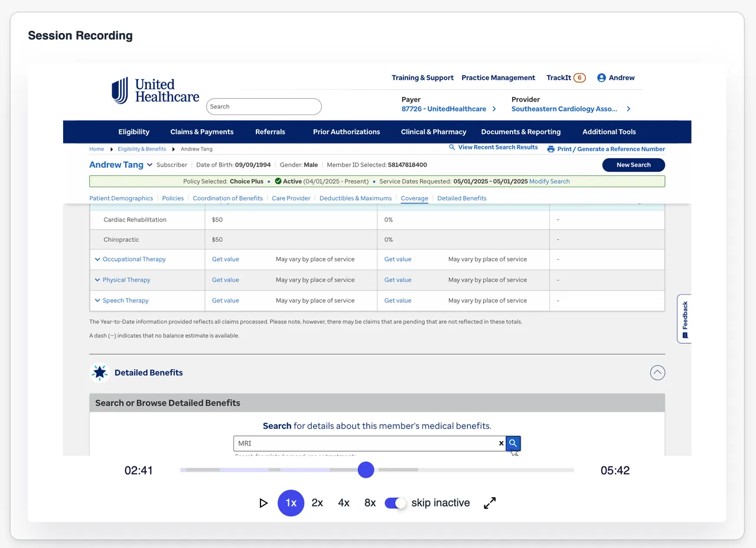Screen dimensions: 756x548
Task: Click the MRI benefits search field
Action: (x=370, y=443)
